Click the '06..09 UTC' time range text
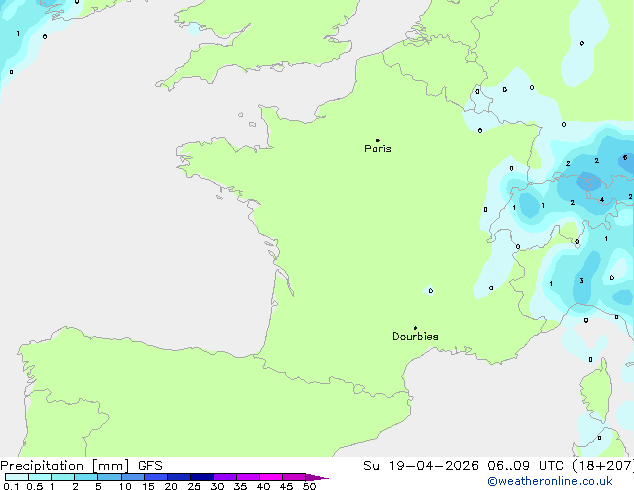This screenshot has height=490, width=634. click(x=525, y=466)
